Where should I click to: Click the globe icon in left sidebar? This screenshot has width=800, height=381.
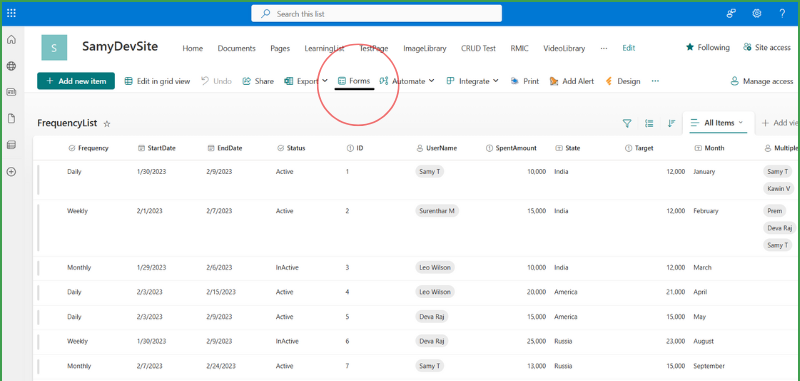11,66
